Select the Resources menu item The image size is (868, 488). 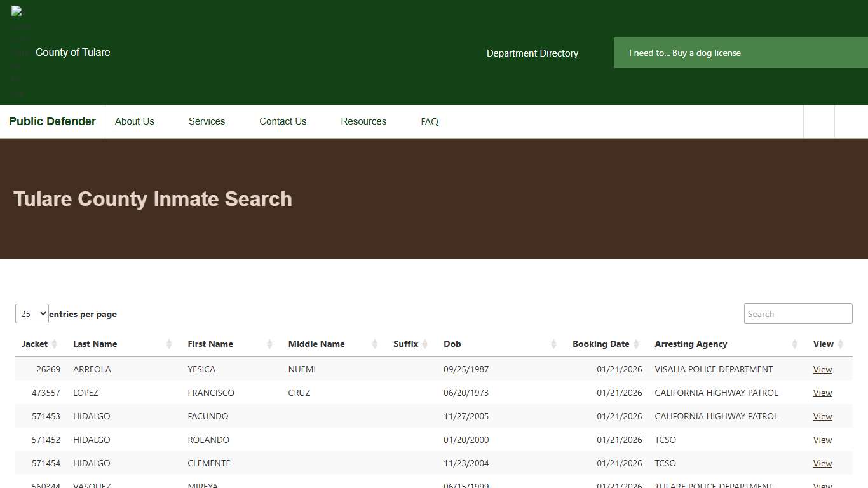(363, 121)
